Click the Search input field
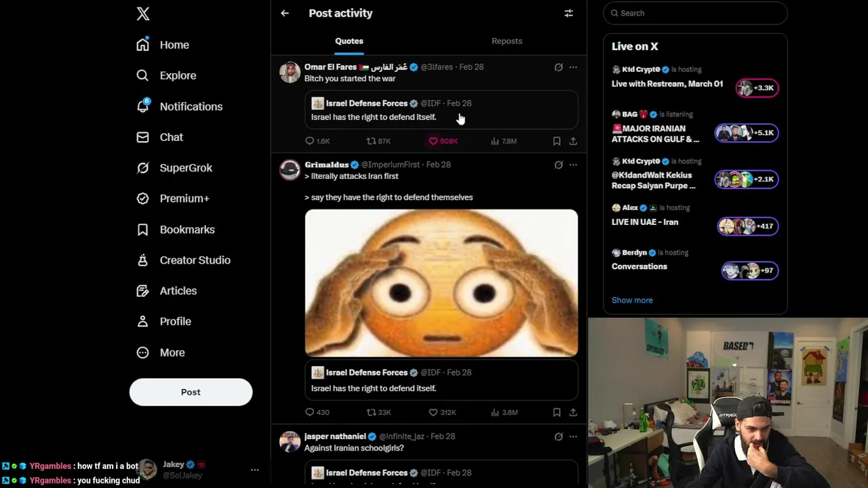 tap(698, 13)
